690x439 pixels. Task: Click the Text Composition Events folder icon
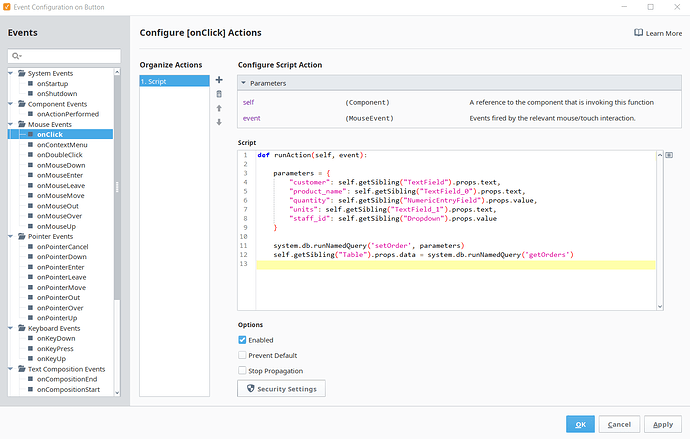click(22, 369)
